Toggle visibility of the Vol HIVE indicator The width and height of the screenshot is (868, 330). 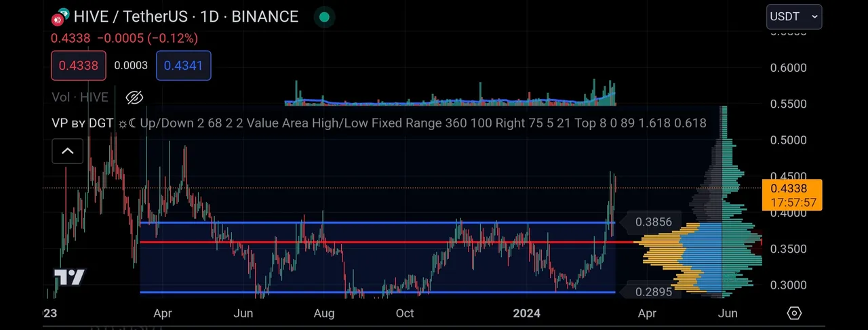tap(134, 98)
